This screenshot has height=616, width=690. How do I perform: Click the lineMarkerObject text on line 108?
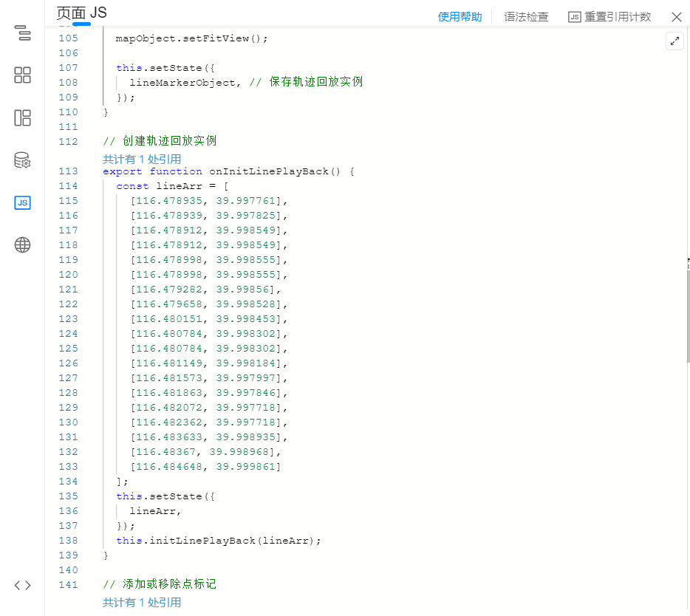182,83
